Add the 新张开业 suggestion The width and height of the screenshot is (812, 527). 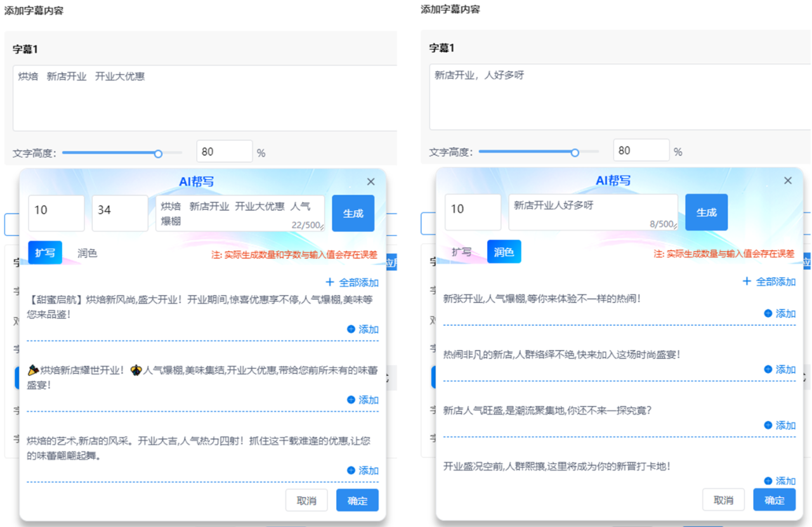[x=780, y=313]
